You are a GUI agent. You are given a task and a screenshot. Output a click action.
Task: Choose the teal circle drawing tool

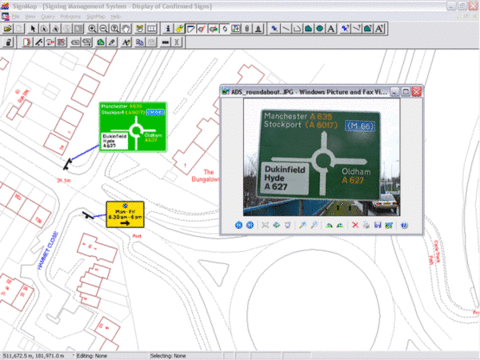point(320,29)
